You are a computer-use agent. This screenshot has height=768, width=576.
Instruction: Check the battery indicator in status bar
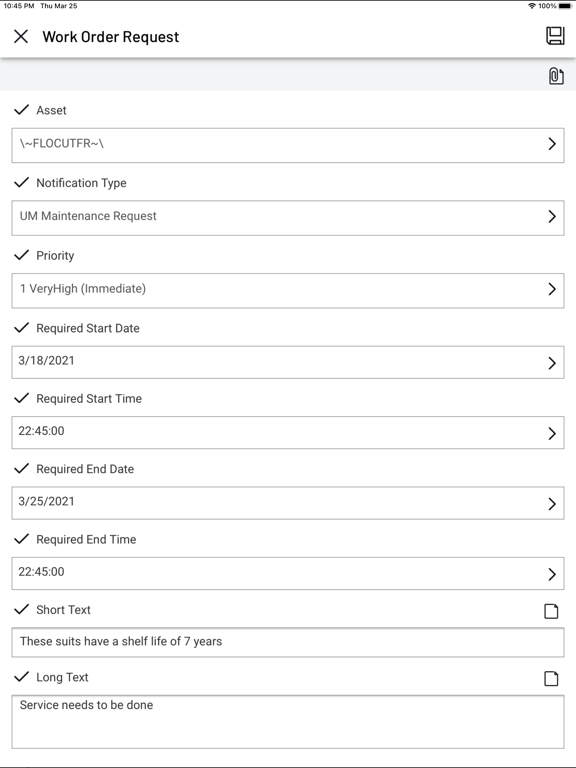tap(565, 6)
